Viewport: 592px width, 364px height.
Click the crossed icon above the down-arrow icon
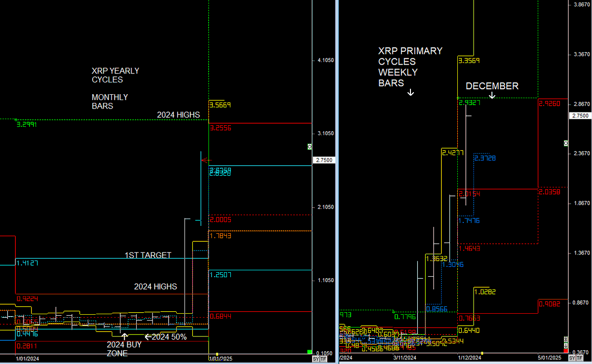565,339
